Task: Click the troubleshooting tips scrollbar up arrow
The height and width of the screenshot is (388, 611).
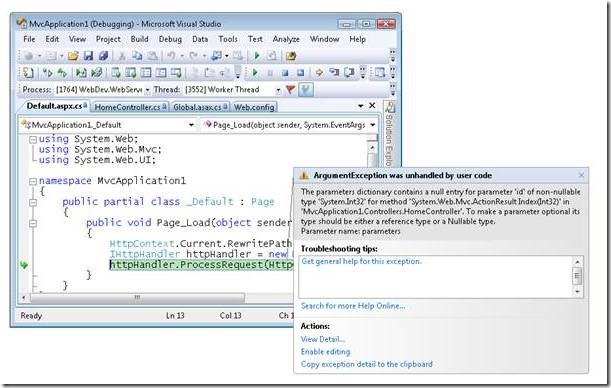Action: tap(577, 262)
